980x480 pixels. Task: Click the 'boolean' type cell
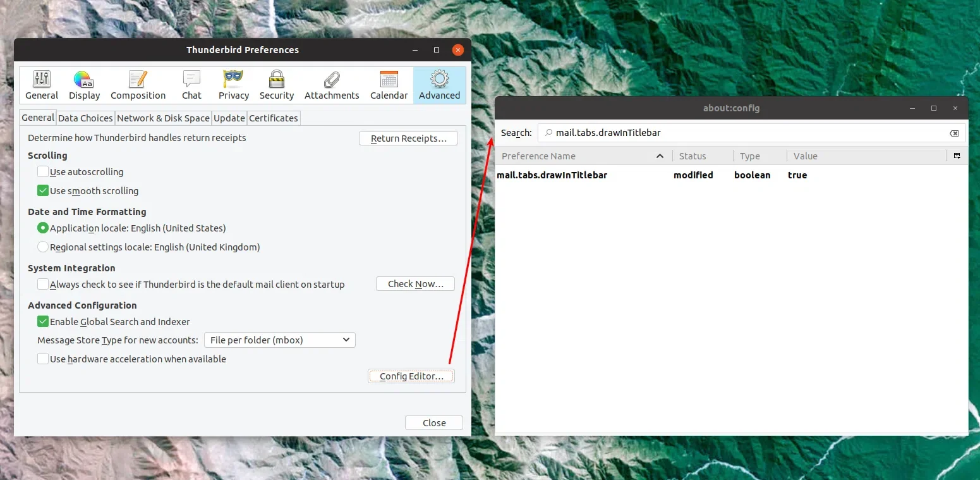752,175
